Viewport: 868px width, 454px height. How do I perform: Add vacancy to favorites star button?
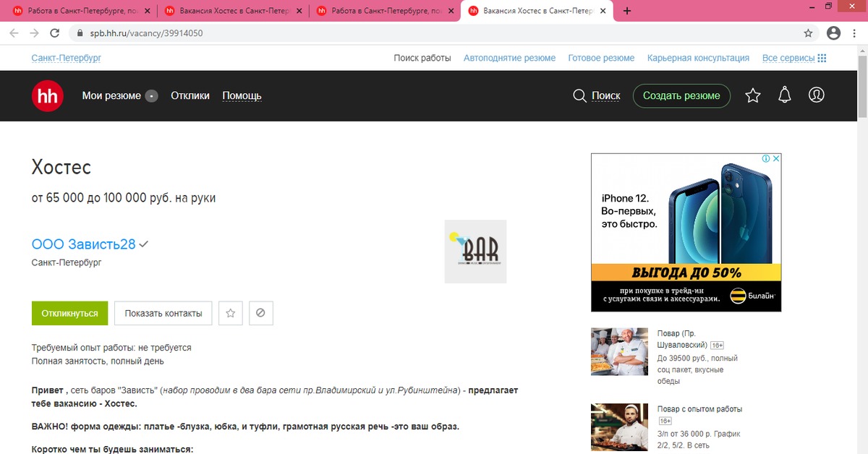coord(231,313)
